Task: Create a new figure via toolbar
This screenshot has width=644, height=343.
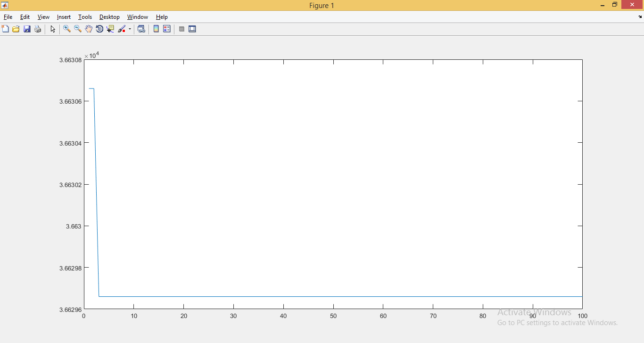Action: click(5, 29)
